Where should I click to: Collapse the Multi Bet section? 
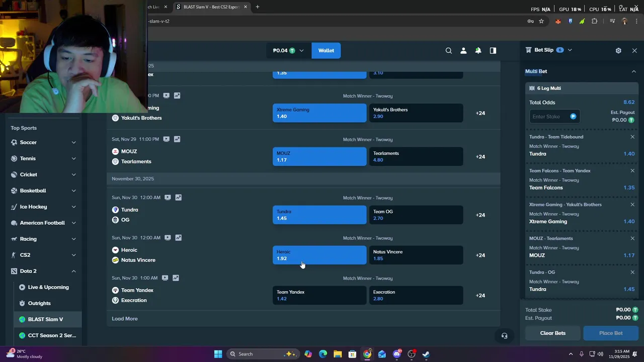pyautogui.click(x=633, y=71)
